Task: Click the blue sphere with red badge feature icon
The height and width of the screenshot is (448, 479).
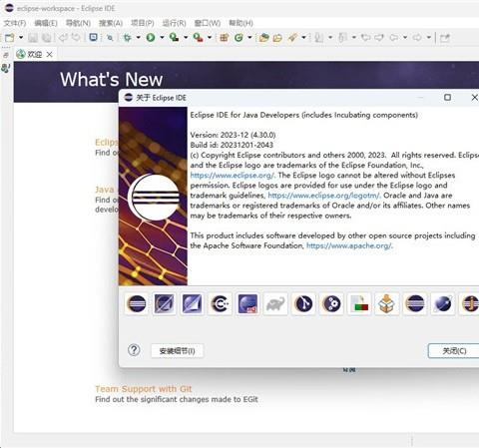Action: click(247, 303)
